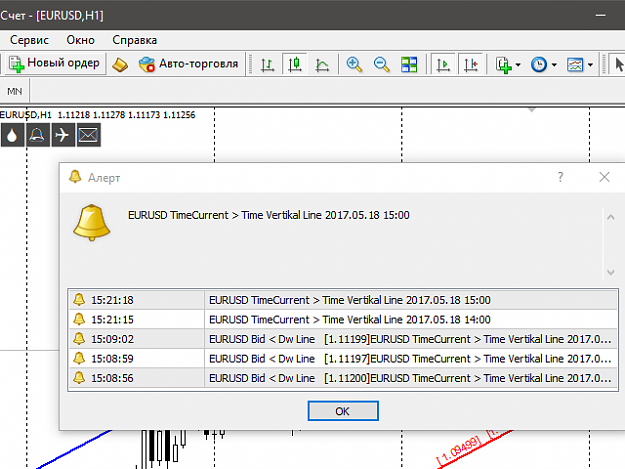
Task: Click the Dw Line [1.11197] alert message
Action: [410, 359]
